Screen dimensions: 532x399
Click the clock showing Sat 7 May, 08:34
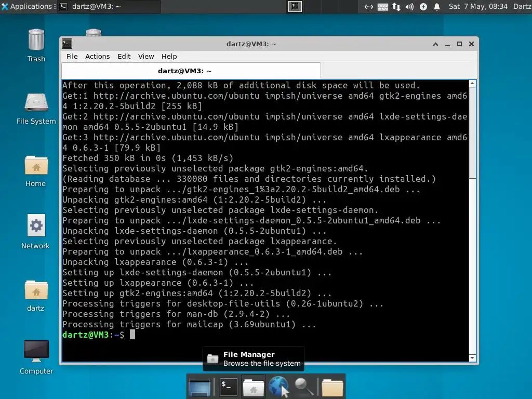pos(478,6)
